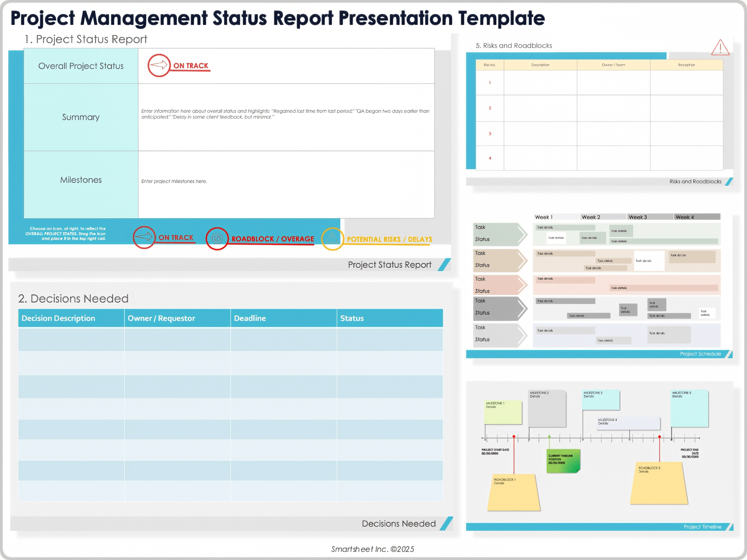
Task: Select the ON TRACK arrow icon at slide bottom
Action: tap(144, 237)
